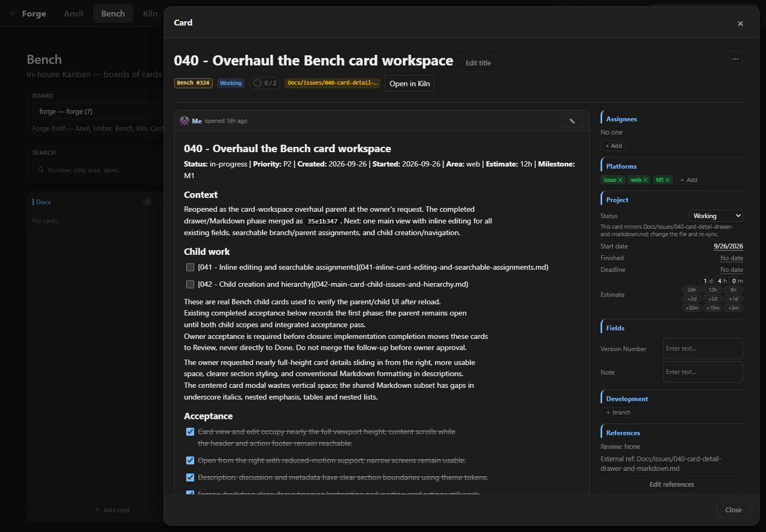
Task: Add an assignee with + Add
Action: 614,146
